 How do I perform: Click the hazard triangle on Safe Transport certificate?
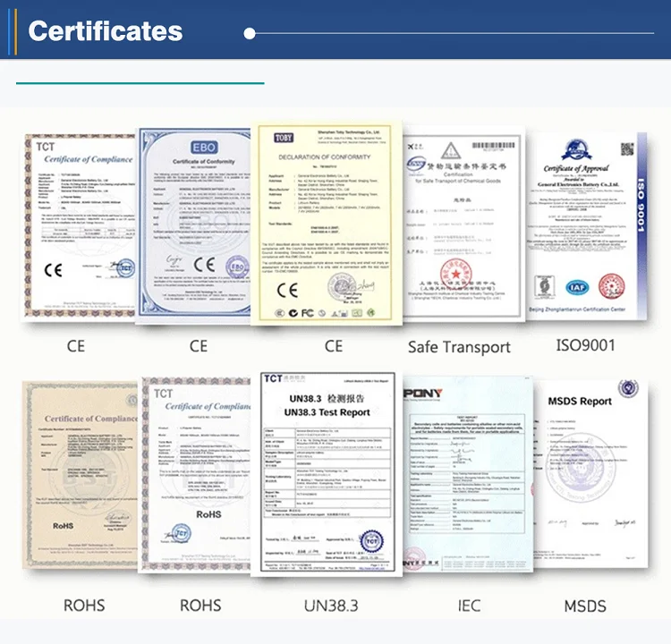pos(451,150)
